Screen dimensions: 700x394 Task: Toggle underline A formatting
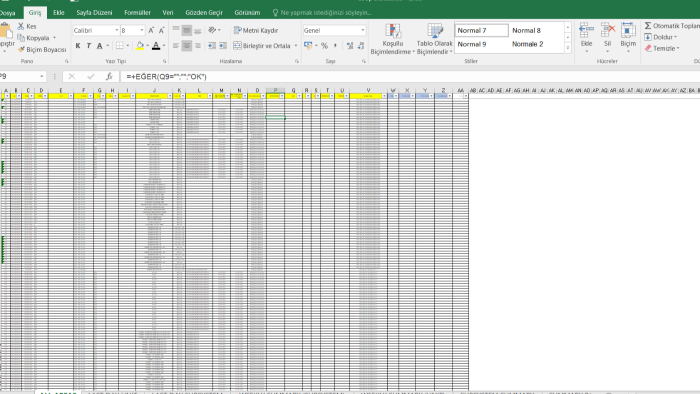(100, 46)
